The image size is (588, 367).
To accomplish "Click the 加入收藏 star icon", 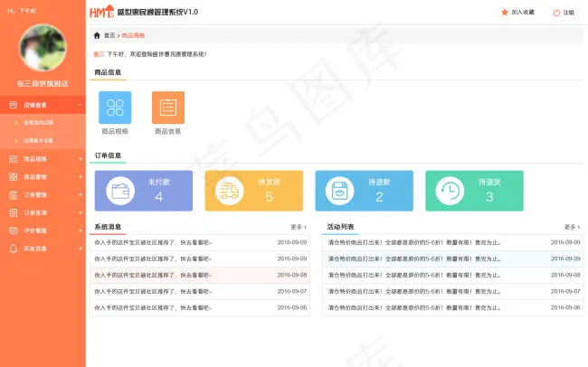I will (505, 13).
